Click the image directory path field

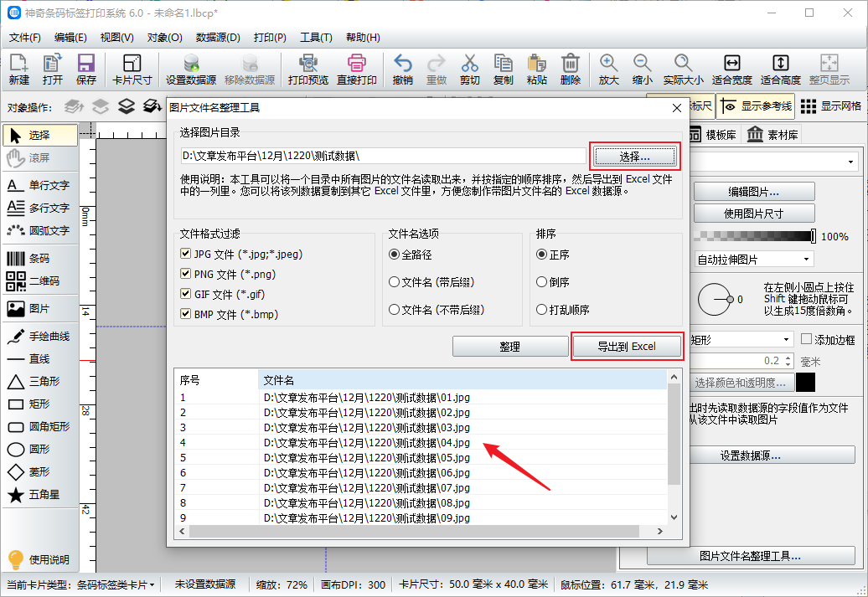(383, 156)
